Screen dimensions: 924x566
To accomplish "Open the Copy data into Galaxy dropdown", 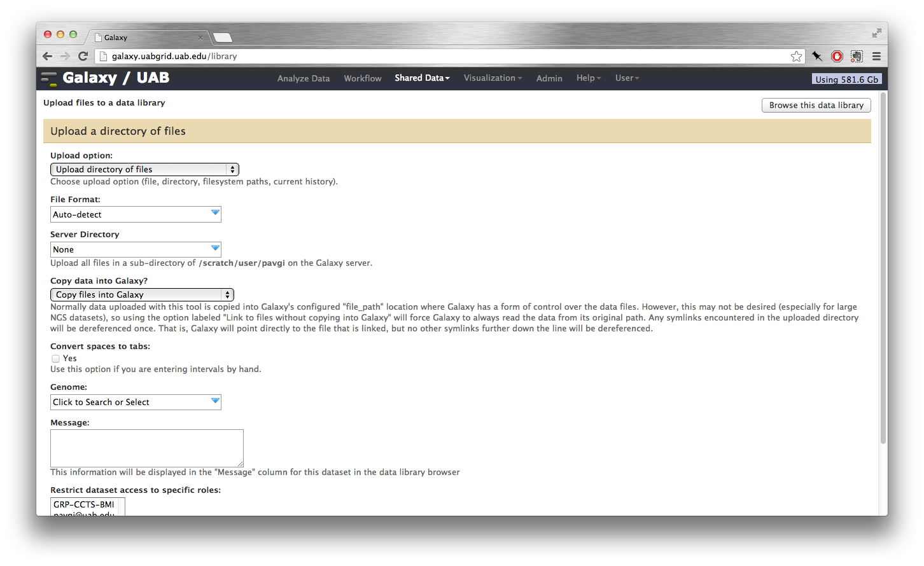I will pos(142,295).
